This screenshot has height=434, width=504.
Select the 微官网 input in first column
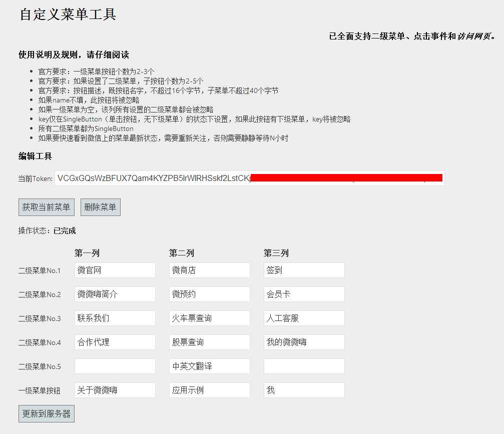(115, 270)
